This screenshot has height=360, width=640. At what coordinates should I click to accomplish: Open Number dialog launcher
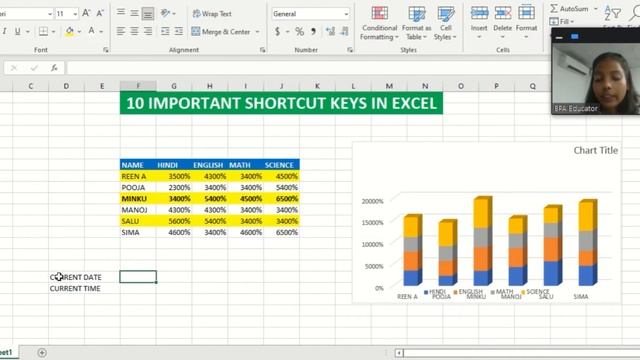[350, 50]
